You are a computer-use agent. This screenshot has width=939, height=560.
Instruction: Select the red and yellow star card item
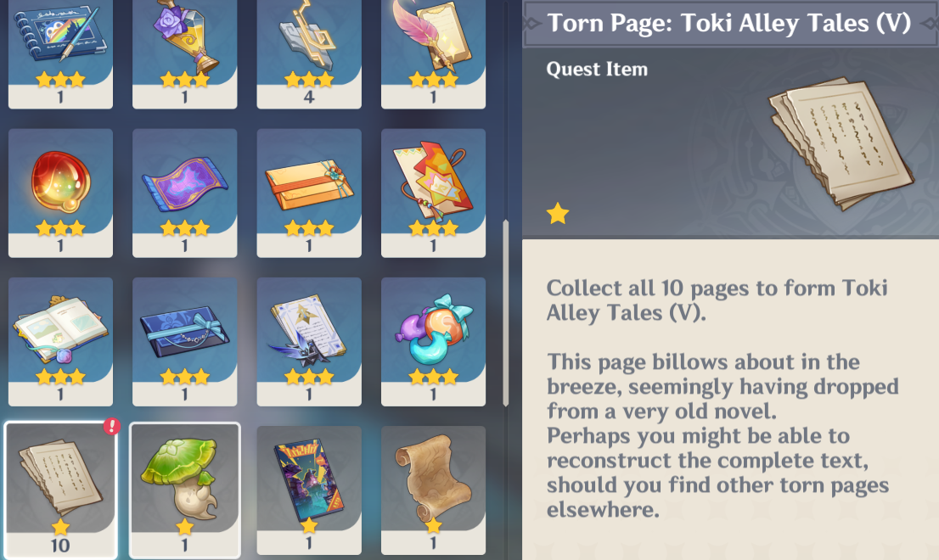pyautogui.click(x=433, y=193)
